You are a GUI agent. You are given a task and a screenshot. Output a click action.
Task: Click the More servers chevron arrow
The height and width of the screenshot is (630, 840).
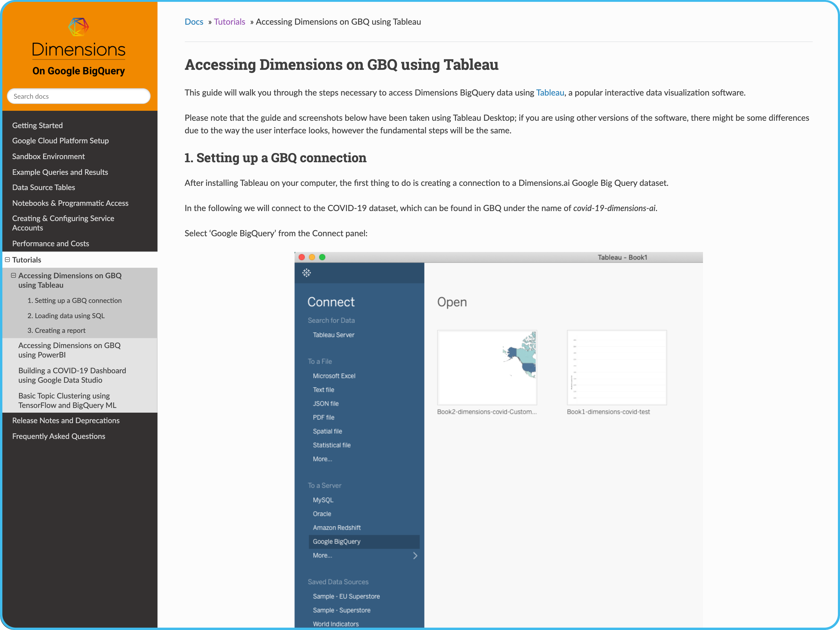[x=415, y=555]
